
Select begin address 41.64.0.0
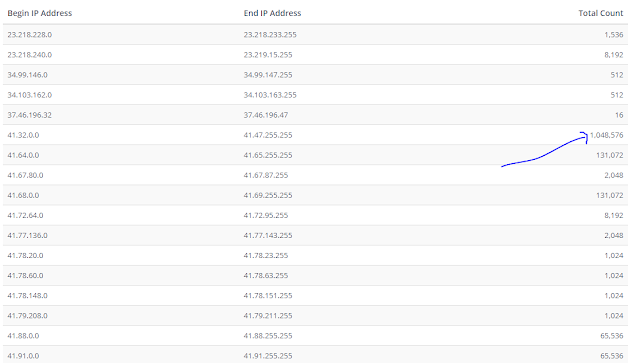23,155
